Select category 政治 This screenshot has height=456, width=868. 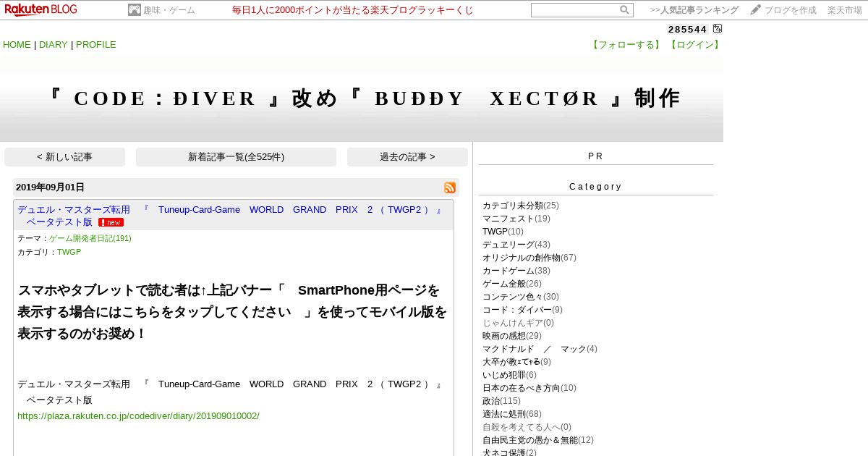pos(491,401)
